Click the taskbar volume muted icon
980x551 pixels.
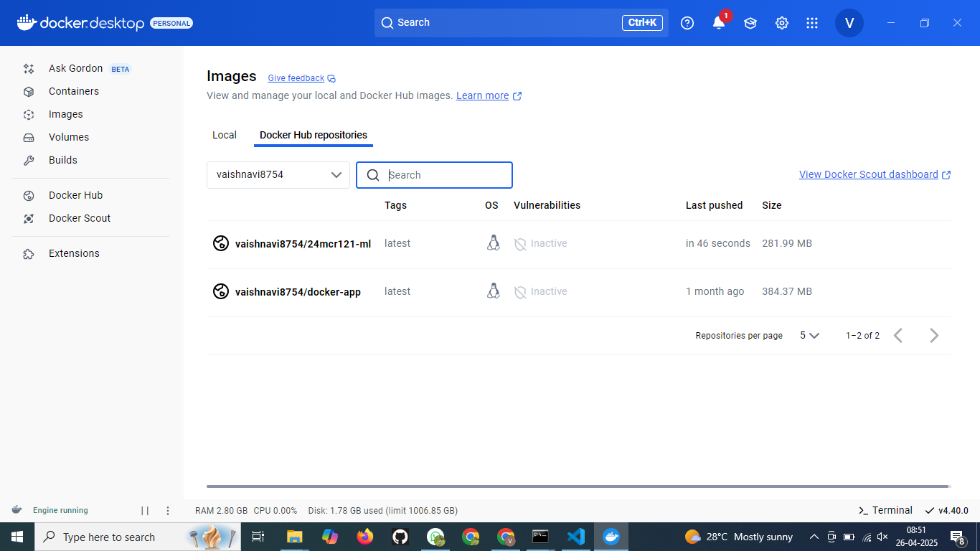tap(883, 537)
